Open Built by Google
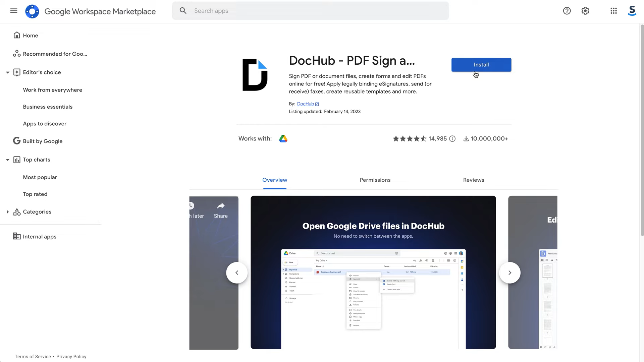The image size is (644, 362). coord(43,141)
